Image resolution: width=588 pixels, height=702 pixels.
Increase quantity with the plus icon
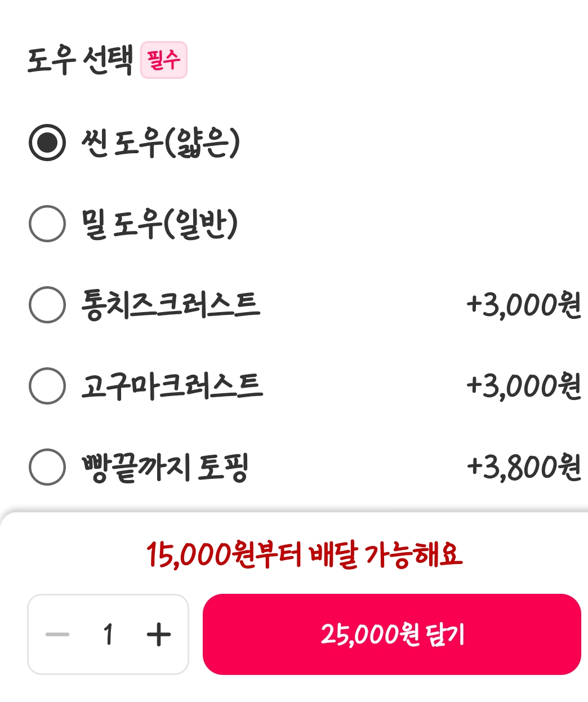point(159,634)
